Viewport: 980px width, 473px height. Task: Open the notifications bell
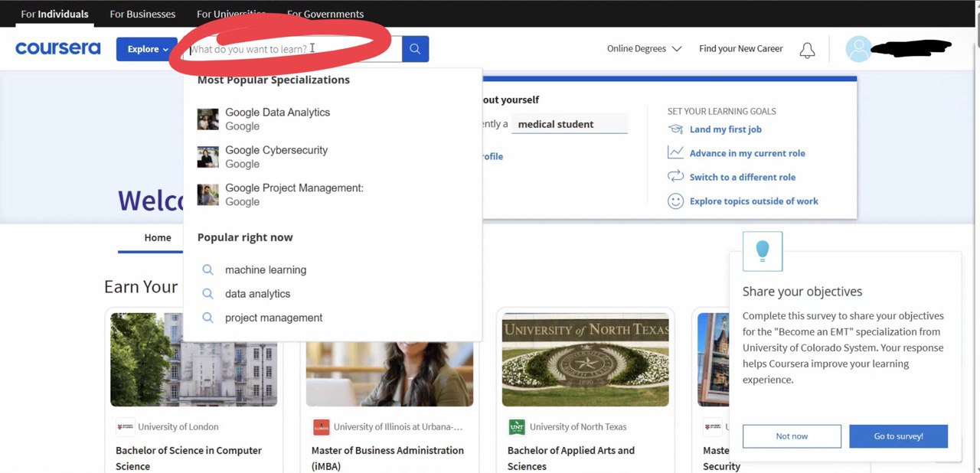pos(807,50)
